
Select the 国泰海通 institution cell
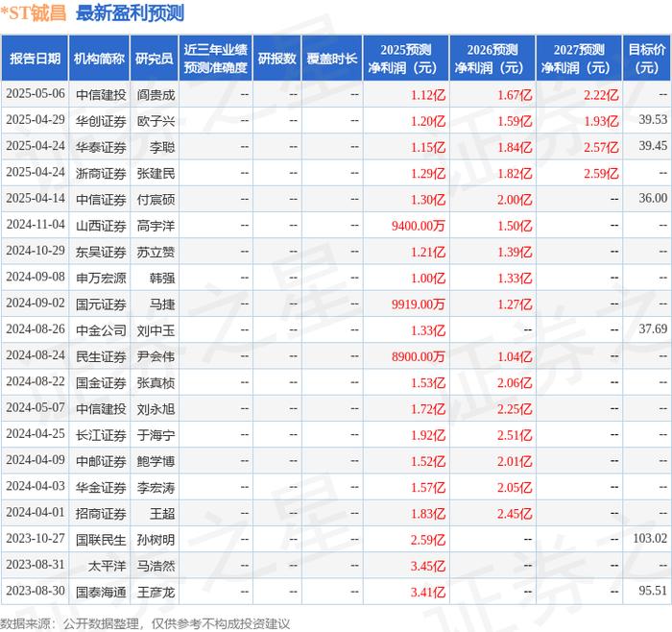[101, 592]
